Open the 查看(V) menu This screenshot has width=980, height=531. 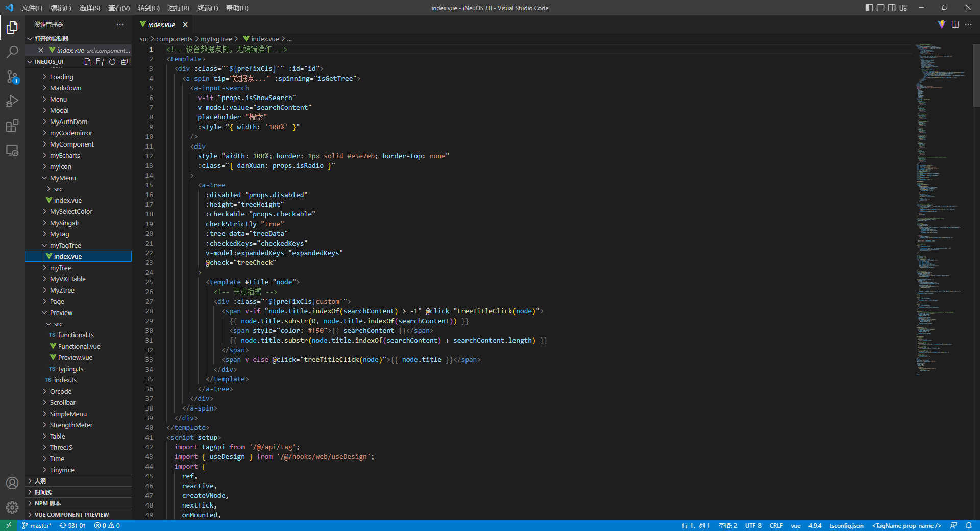click(x=119, y=8)
